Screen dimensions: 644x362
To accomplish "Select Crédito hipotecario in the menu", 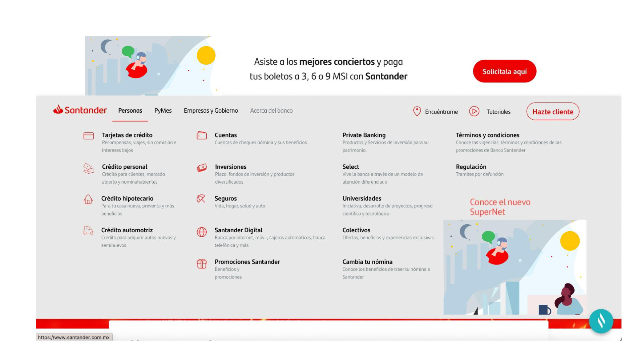I will pos(127,198).
